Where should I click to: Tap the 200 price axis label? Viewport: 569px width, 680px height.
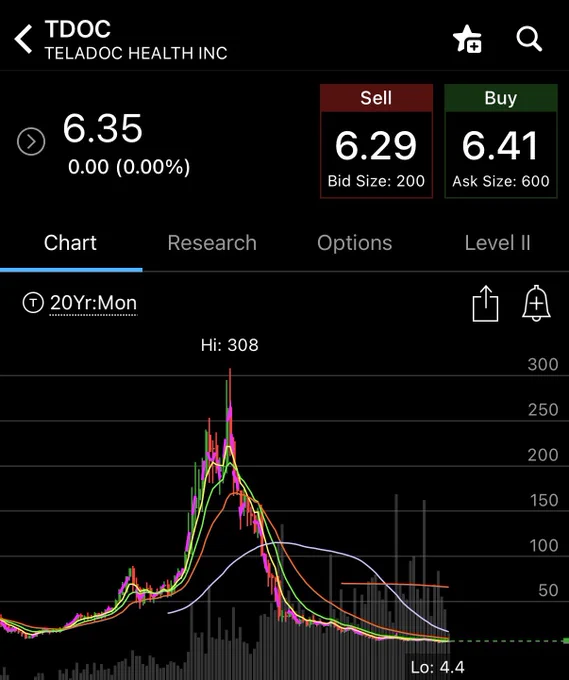[x=543, y=455]
